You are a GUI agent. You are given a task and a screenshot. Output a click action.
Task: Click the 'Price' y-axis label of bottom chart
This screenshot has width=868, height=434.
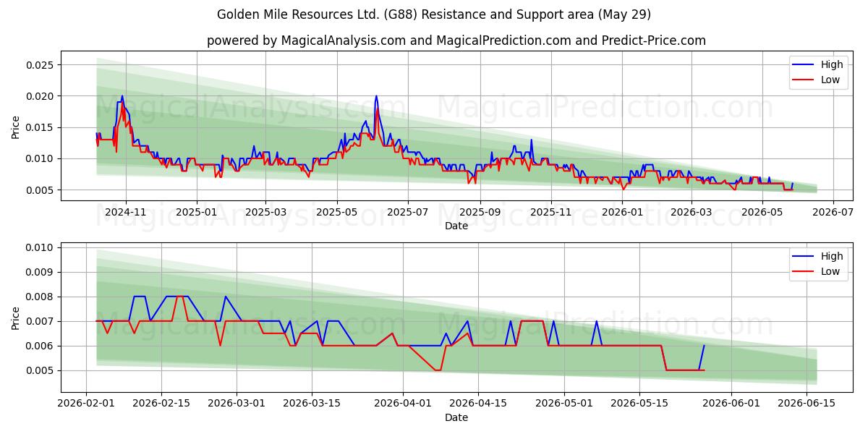(x=16, y=318)
